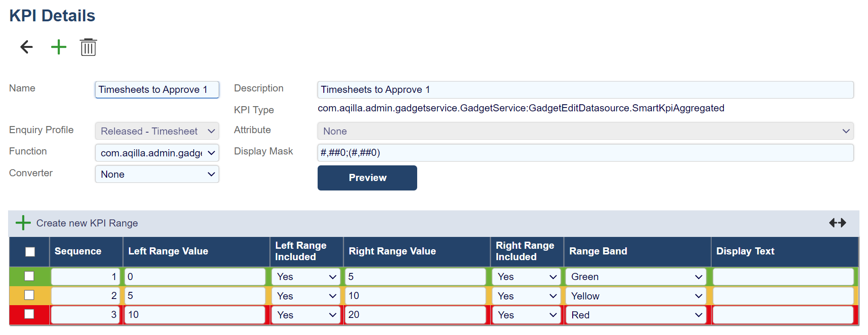The height and width of the screenshot is (335, 868).
Task: Check the green row sequence 1 checkbox
Action: 29,276
